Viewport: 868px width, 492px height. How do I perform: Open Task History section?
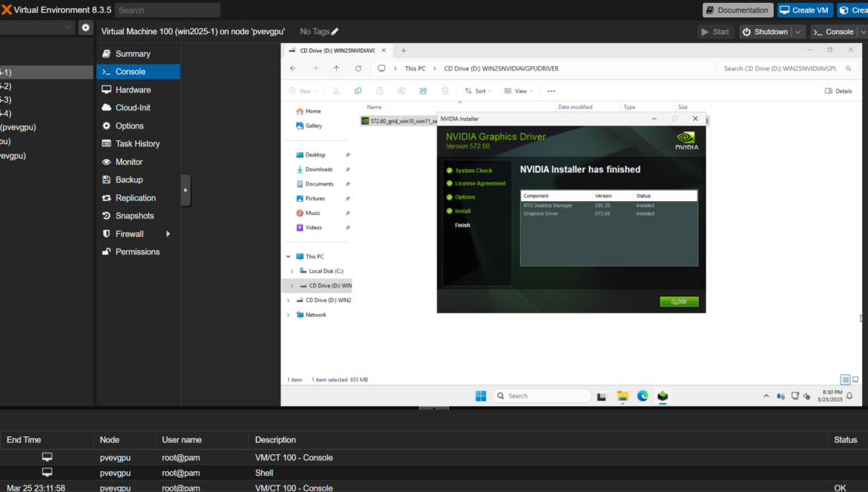click(x=138, y=143)
